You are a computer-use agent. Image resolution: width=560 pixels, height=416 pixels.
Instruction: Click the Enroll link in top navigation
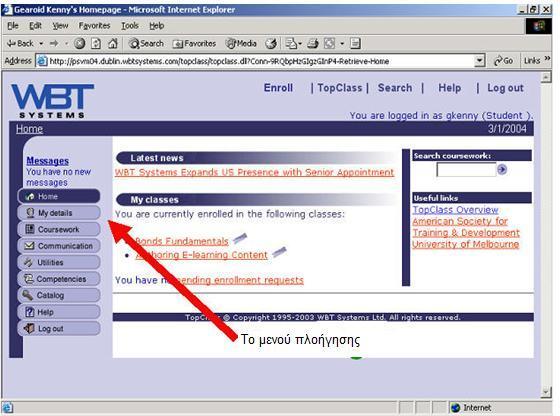coord(278,88)
